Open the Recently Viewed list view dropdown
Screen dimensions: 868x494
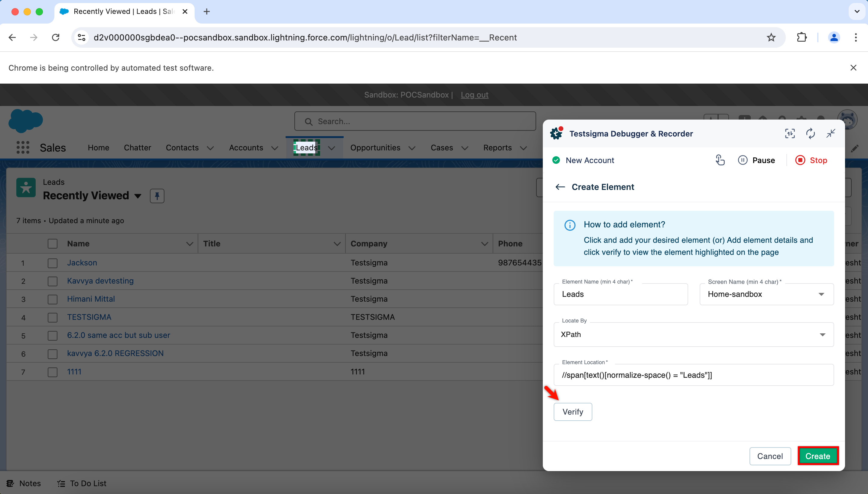(x=138, y=196)
